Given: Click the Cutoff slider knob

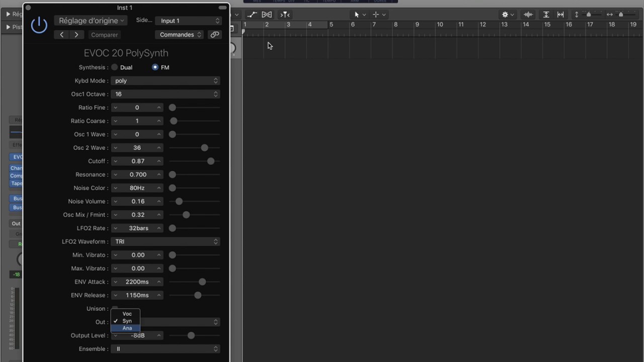Looking at the screenshot, I should click(211, 161).
